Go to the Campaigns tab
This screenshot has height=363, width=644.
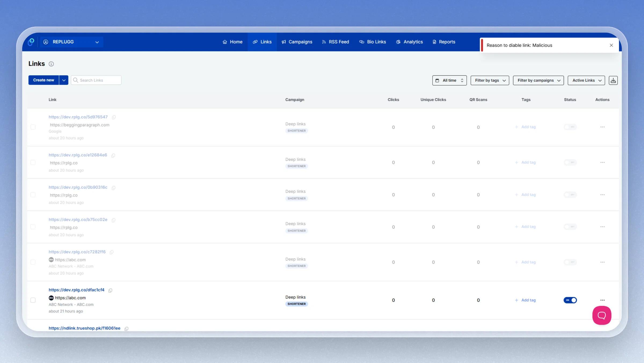coord(297,42)
